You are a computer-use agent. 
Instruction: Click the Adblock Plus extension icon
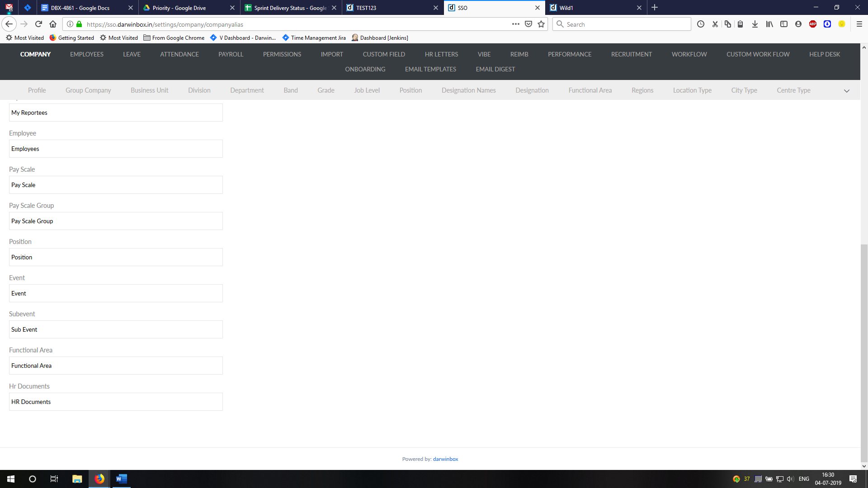point(813,24)
